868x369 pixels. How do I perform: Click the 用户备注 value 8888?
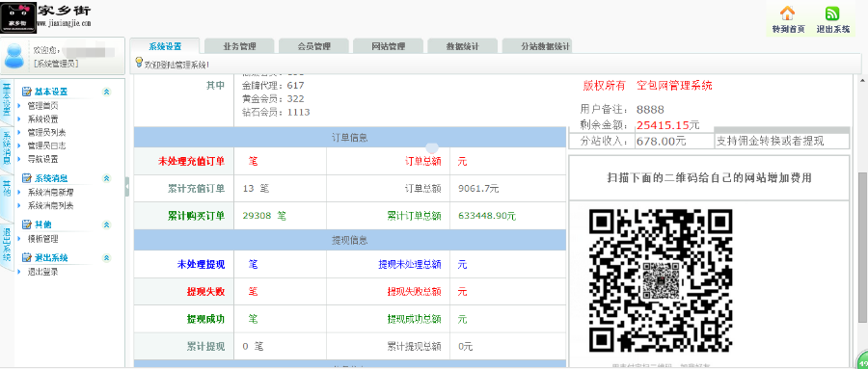650,110
